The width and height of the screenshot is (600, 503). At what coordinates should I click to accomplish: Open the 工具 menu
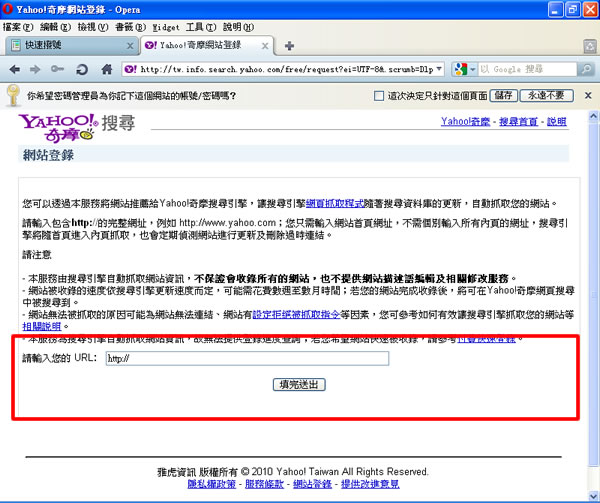tap(201, 27)
